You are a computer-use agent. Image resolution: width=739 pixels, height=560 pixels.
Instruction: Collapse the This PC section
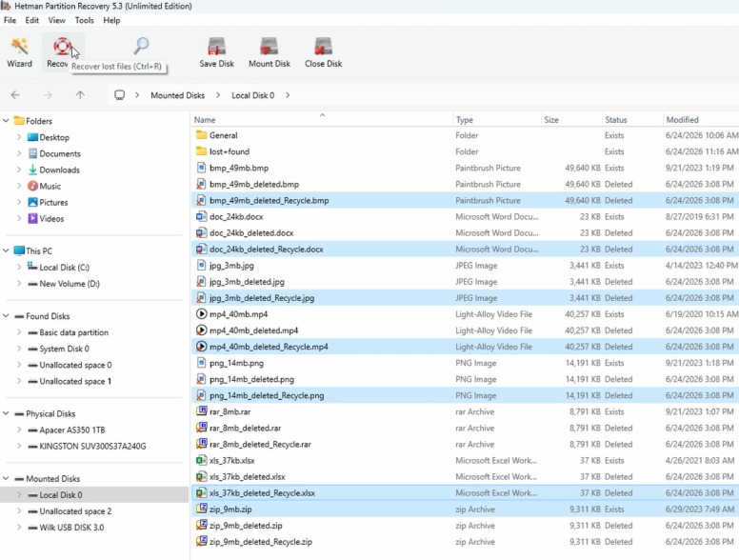pos(6,250)
